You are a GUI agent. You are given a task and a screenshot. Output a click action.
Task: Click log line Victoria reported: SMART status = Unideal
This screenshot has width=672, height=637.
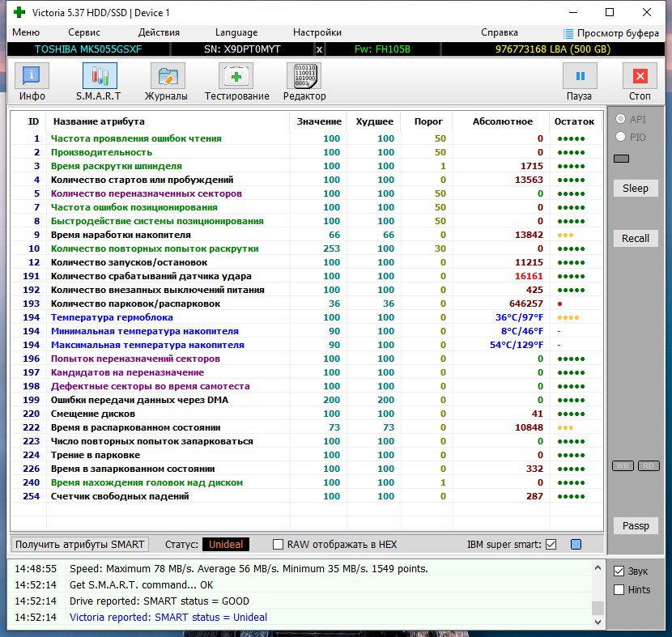click(168, 617)
